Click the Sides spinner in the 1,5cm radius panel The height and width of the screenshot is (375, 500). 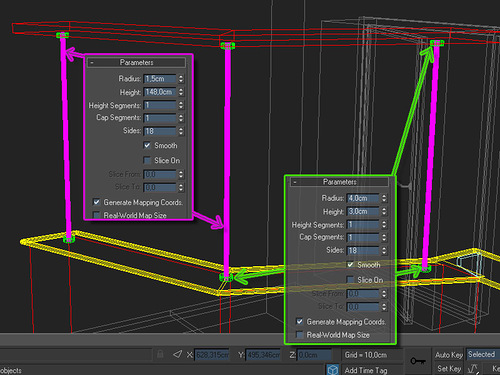coord(181,131)
